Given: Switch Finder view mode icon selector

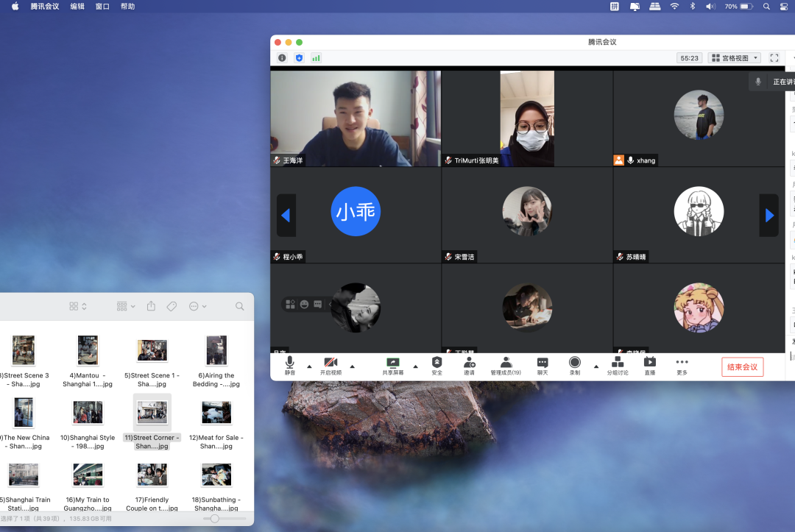Looking at the screenshot, I should (78, 306).
